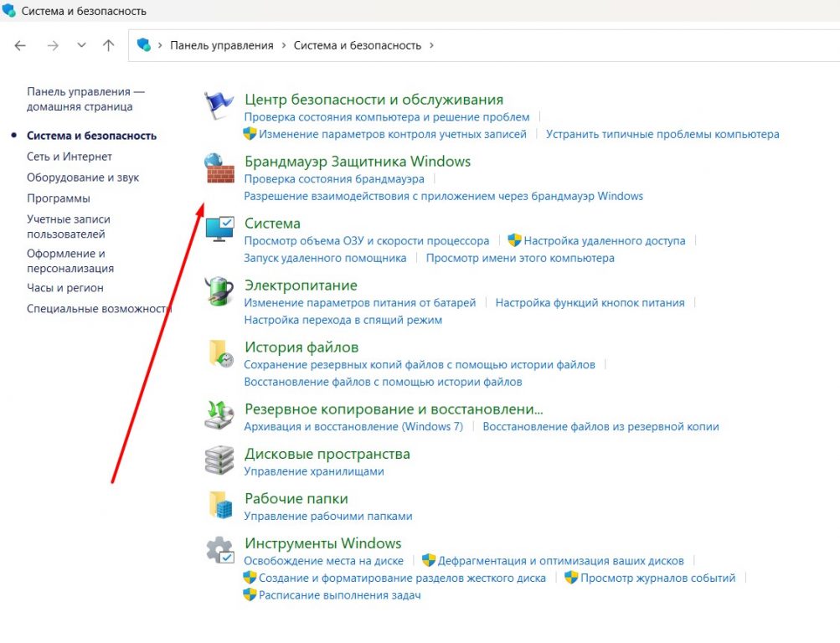Click Проверка состояния компьютера и решение проблем
The image size is (840, 643).
click(x=387, y=116)
